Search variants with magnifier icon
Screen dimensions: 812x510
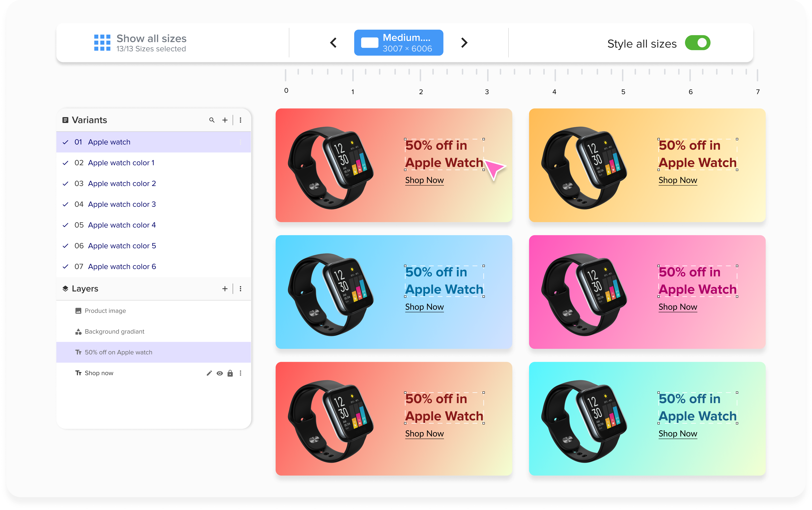212,120
